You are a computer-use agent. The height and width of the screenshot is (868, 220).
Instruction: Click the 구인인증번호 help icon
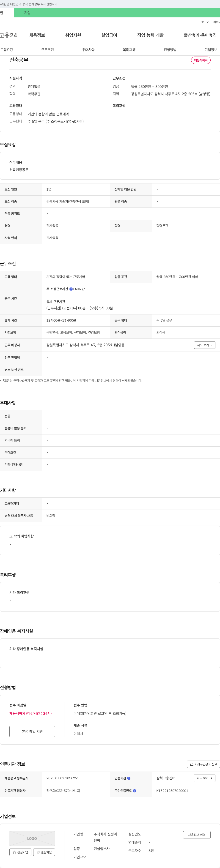pyautogui.click(x=134, y=791)
